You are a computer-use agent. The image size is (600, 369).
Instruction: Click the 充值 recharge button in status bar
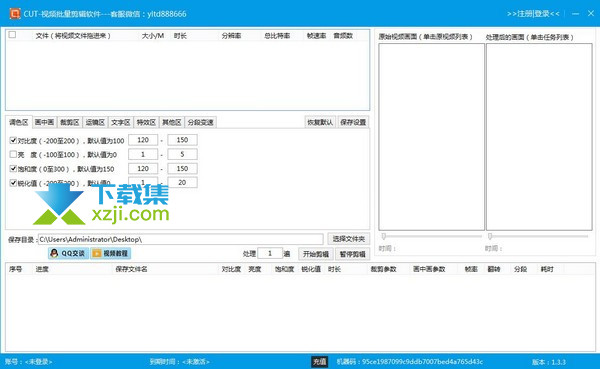(320, 361)
